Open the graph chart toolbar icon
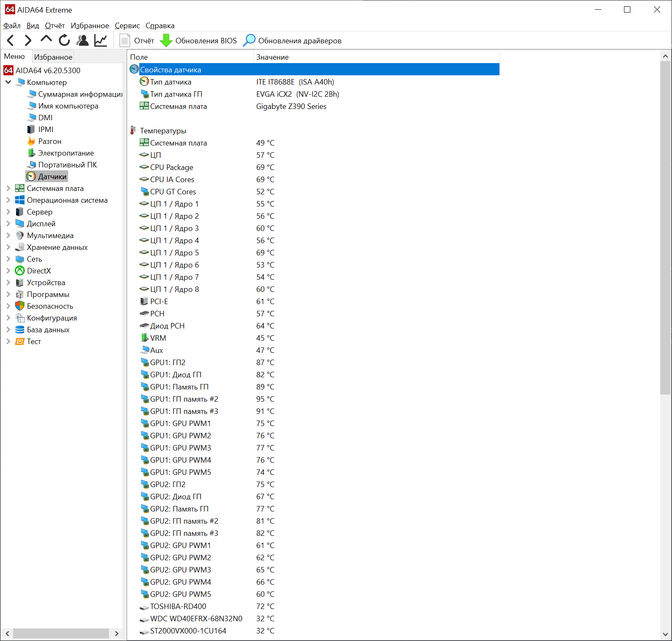The width and height of the screenshot is (672, 641). pos(101,40)
